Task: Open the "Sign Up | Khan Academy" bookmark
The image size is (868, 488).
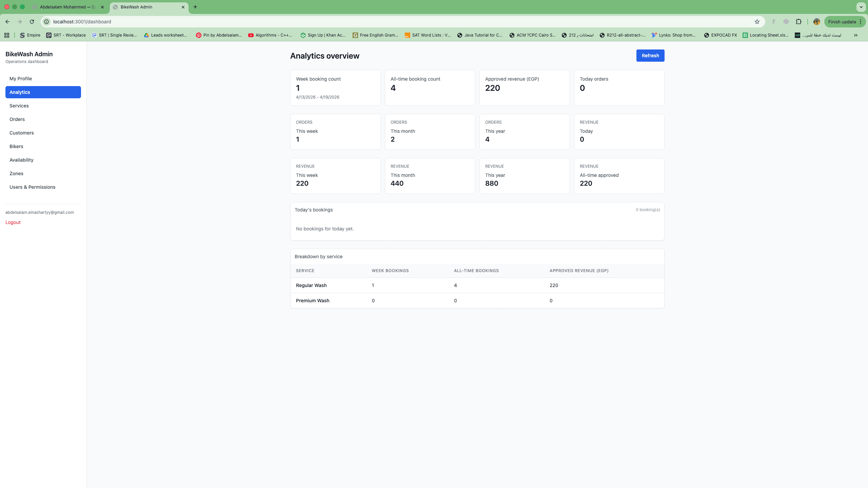Action: tap(323, 35)
